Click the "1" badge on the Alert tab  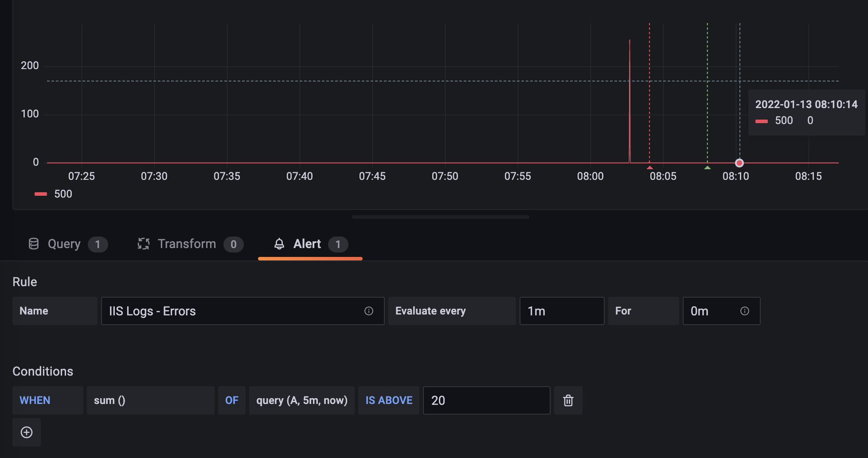click(338, 244)
